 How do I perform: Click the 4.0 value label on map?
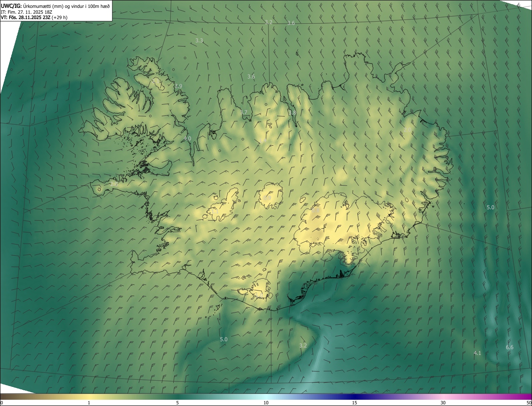pyautogui.click(x=187, y=138)
